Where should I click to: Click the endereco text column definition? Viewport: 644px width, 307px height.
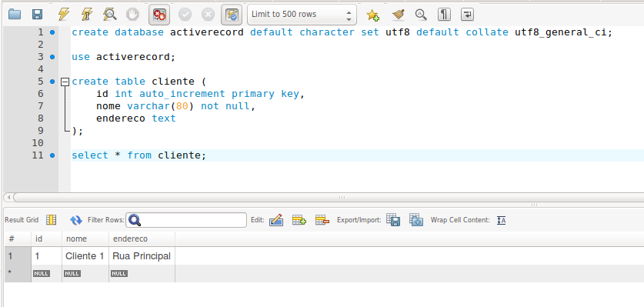136,118
